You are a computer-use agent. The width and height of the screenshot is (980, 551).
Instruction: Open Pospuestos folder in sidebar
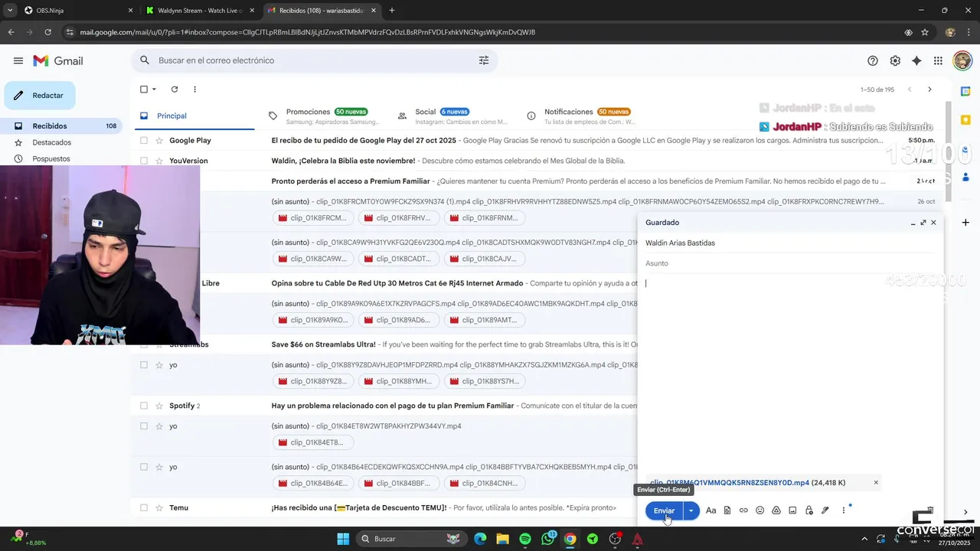point(61,159)
